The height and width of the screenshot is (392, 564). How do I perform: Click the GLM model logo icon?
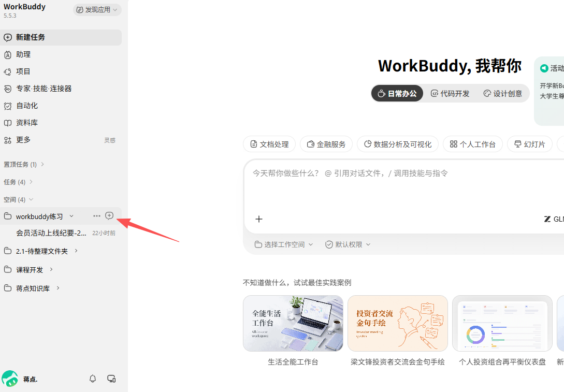click(x=547, y=219)
